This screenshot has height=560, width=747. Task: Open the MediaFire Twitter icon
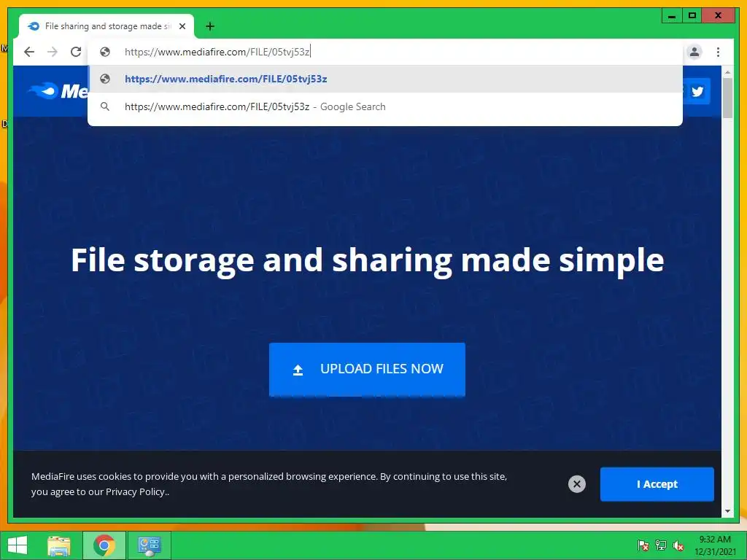(x=697, y=91)
